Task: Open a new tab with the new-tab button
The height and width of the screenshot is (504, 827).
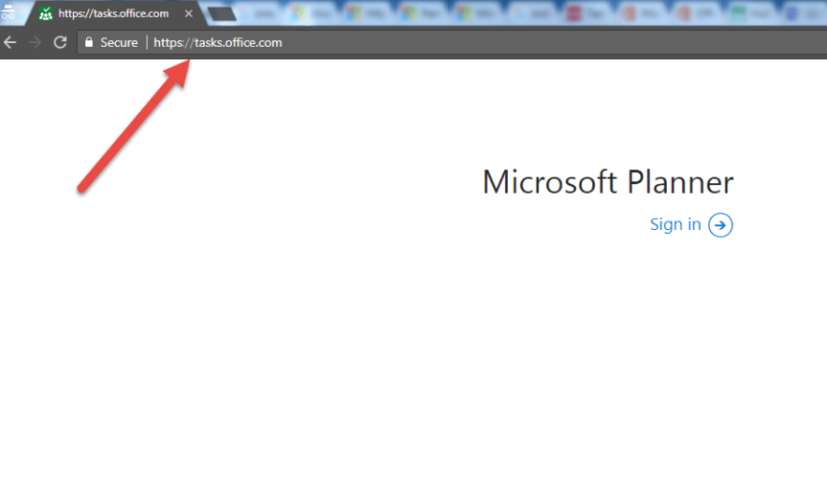Action: coord(221,14)
